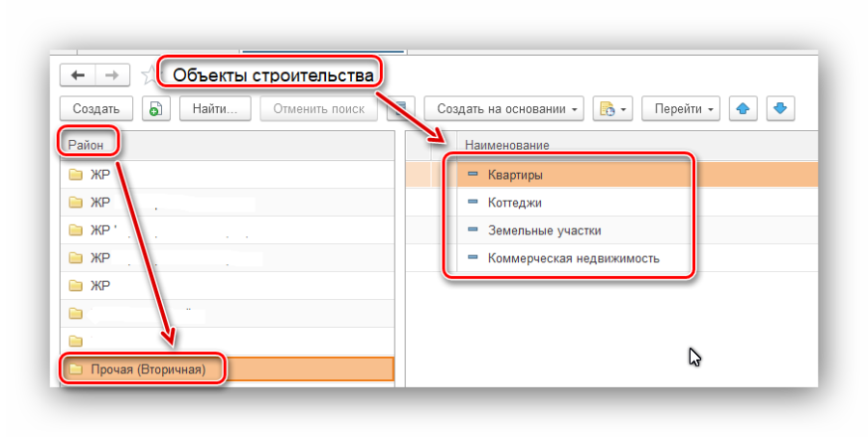Select the Земельные участки row

pyautogui.click(x=545, y=231)
